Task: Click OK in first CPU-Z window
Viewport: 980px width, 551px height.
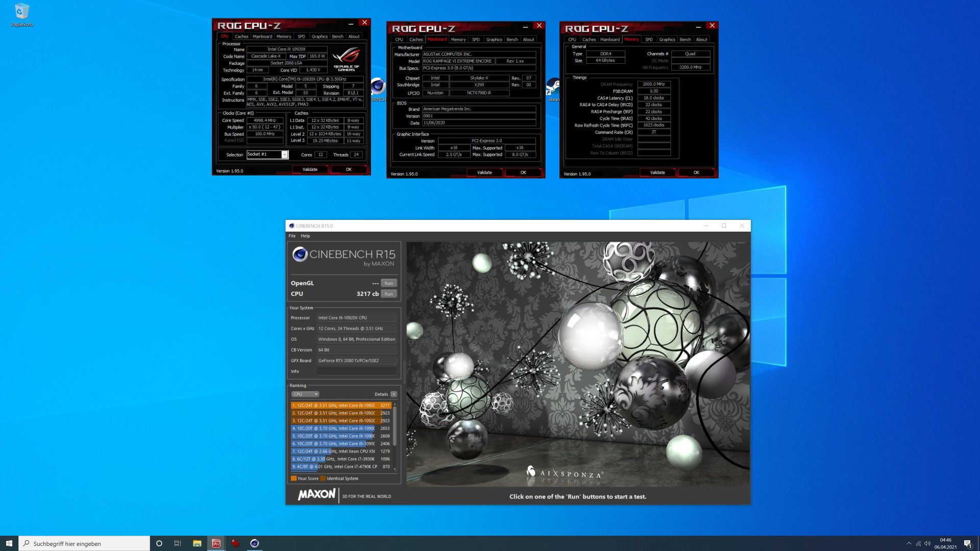Action: [x=349, y=169]
